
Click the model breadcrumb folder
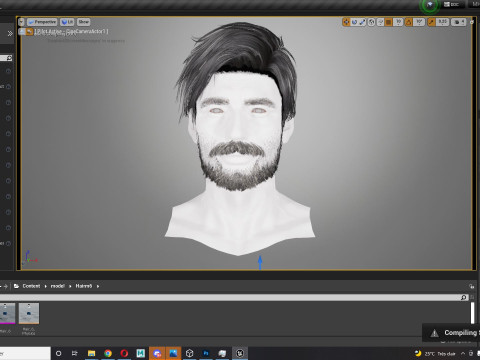pos(57,286)
